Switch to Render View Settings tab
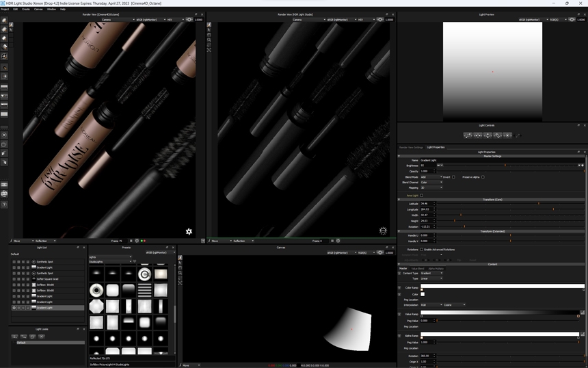The image size is (588, 368). coord(411,148)
